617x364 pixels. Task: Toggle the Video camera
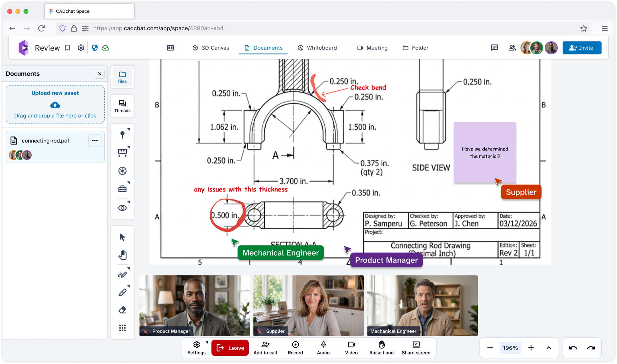click(x=351, y=348)
